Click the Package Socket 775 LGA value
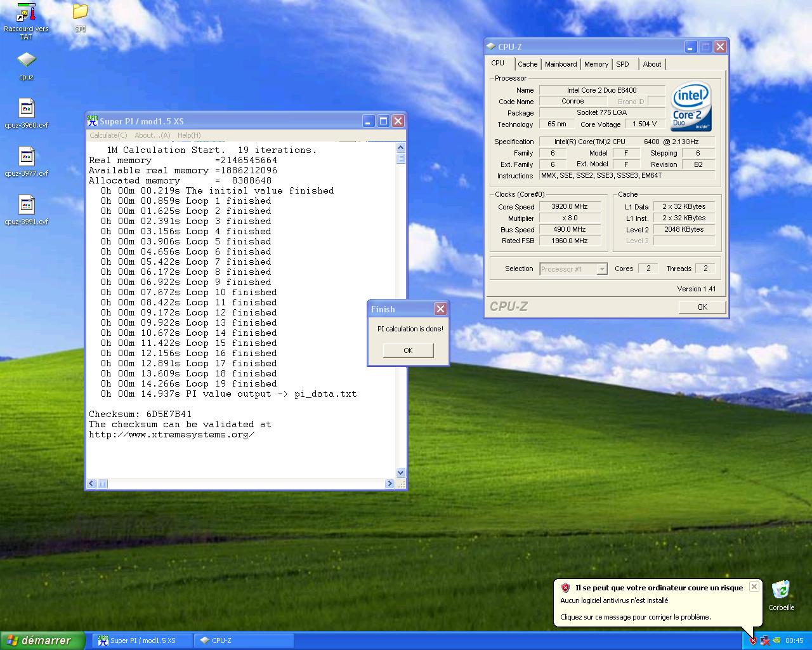The width and height of the screenshot is (812, 650). coord(602,112)
